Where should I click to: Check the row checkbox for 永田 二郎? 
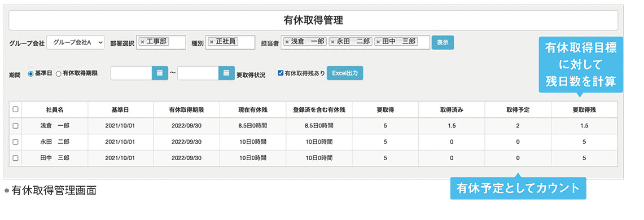15,142
